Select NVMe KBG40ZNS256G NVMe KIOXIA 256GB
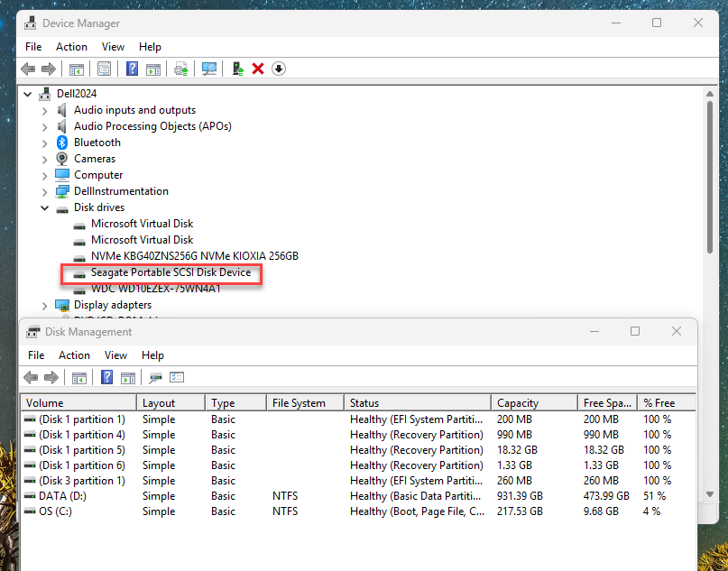 tap(195, 256)
